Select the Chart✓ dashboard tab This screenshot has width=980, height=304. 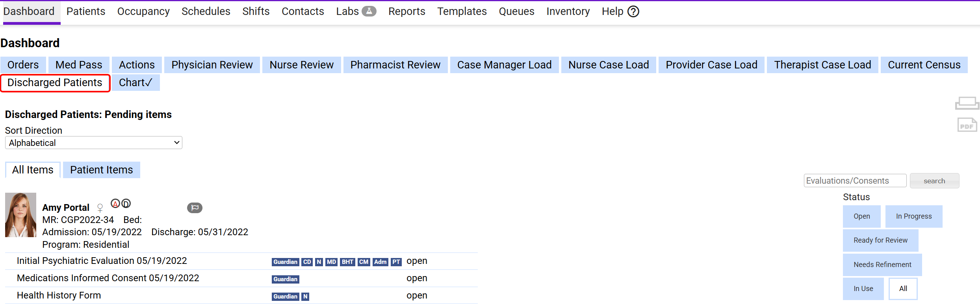[135, 82]
